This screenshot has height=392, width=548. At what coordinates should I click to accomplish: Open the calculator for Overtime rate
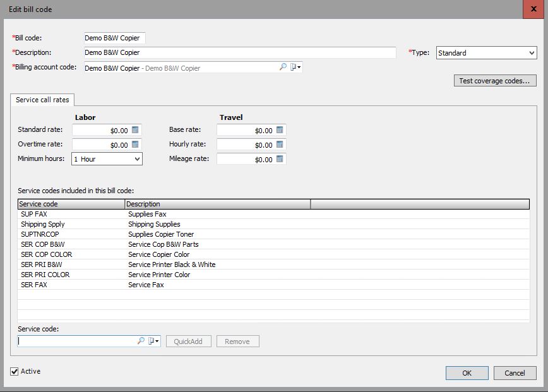point(134,144)
